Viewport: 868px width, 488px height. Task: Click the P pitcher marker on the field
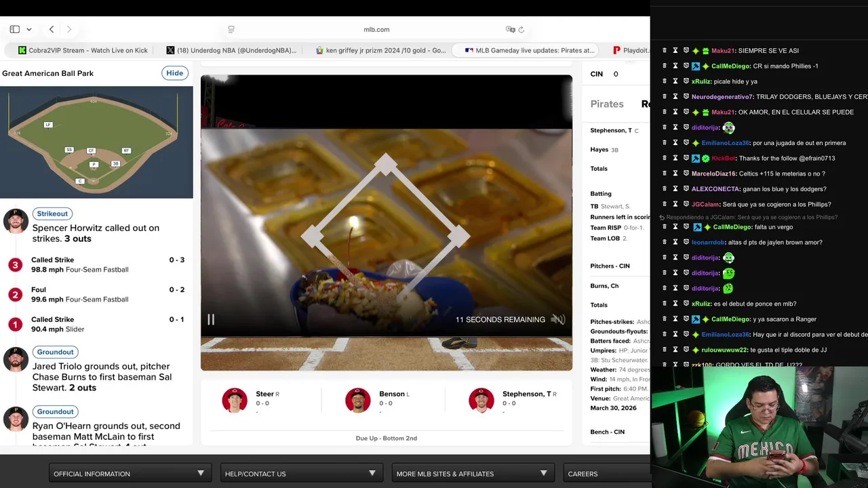click(94, 164)
